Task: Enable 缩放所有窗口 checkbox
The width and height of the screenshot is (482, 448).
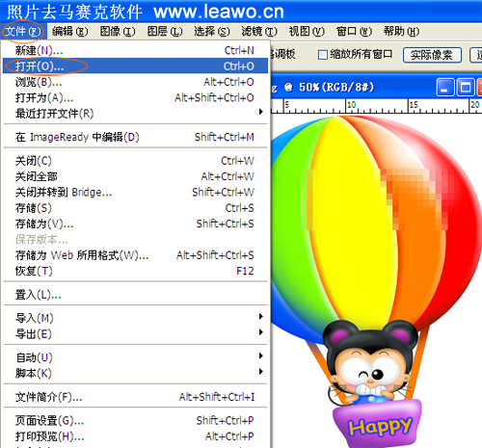Action: [323, 55]
